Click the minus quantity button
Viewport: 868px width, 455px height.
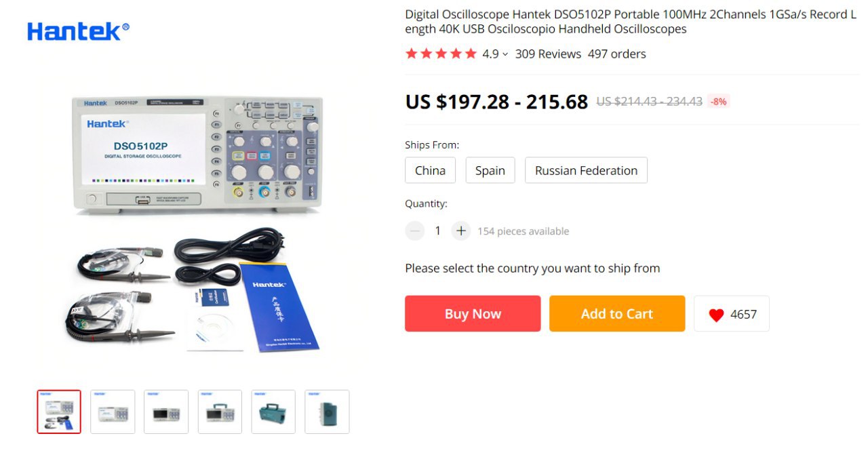pos(415,231)
